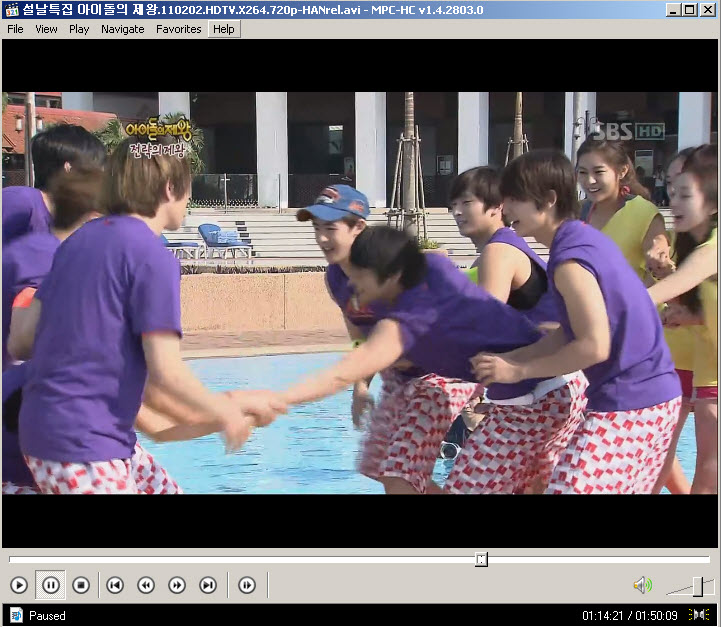
Task: Open the Play menu
Action: pyautogui.click(x=79, y=29)
